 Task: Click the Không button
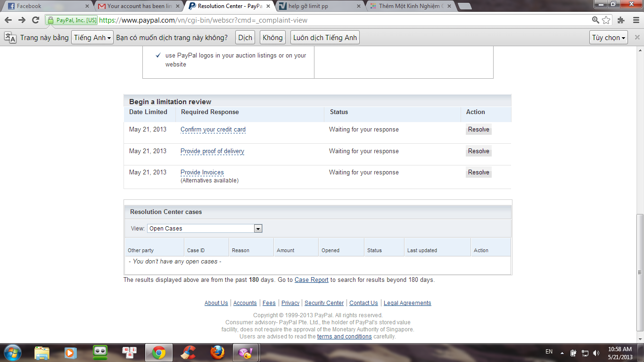(x=272, y=38)
